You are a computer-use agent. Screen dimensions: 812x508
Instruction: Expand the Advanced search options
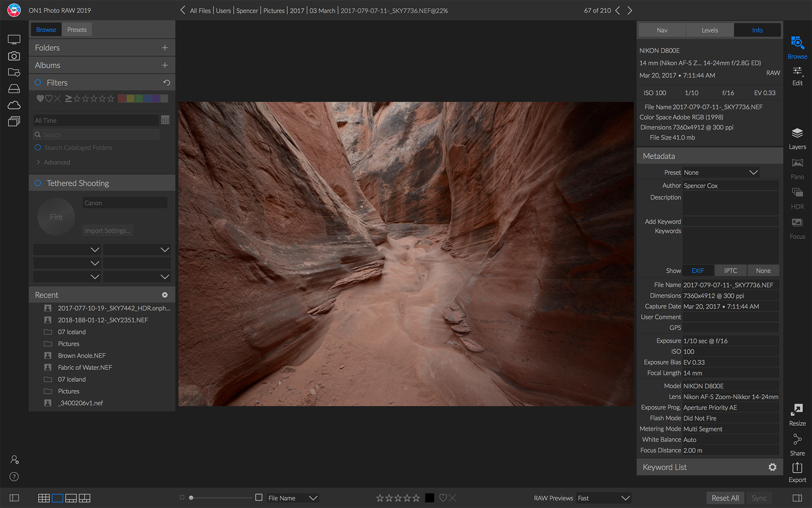(x=53, y=162)
